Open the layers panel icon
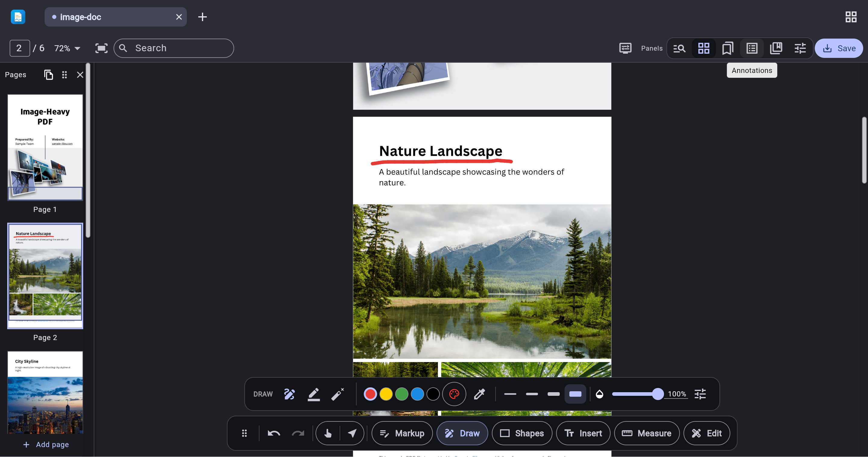 pos(776,48)
